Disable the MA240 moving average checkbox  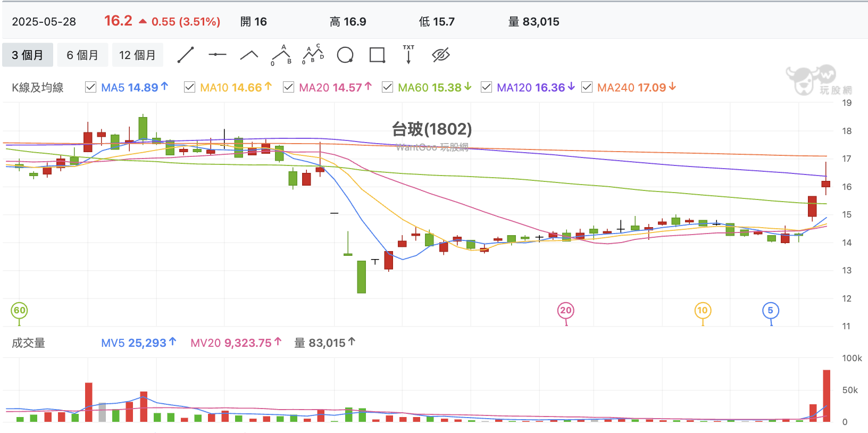(587, 87)
